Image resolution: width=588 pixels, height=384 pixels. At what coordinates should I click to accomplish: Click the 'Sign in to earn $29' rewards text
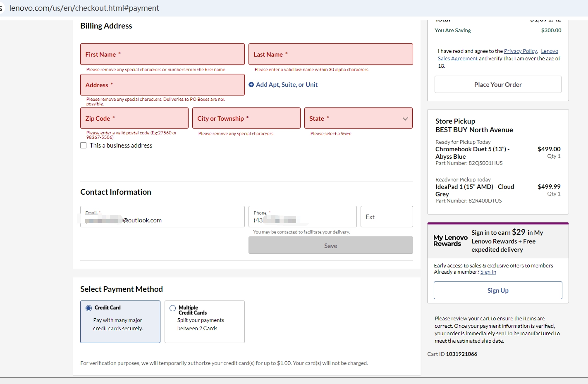click(x=507, y=241)
